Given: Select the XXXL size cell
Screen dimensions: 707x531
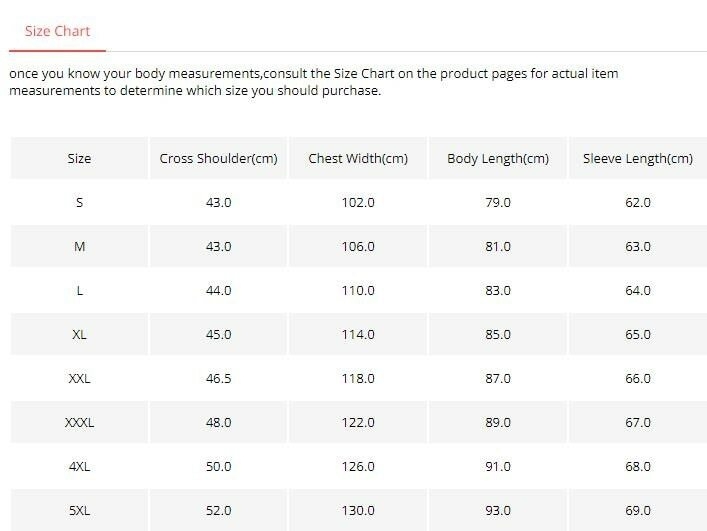Looking at the screenshot, I should coord(79,423).
